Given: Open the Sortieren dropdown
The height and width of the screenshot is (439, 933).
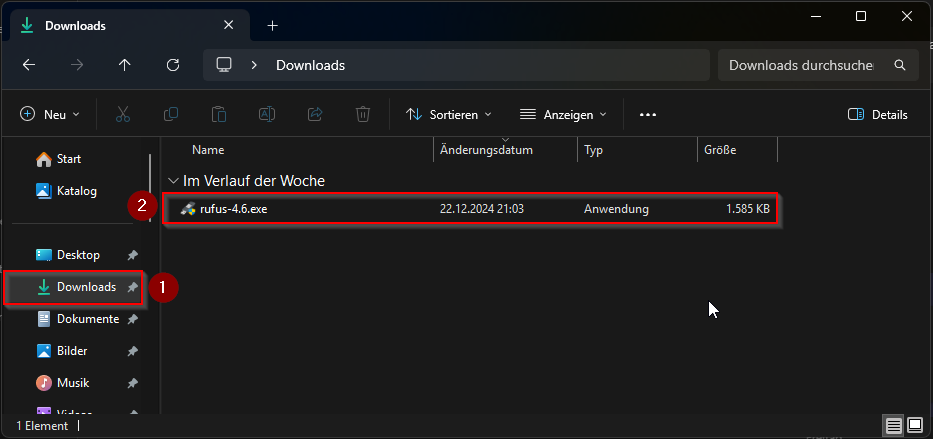Looking at the screenshot, I should 449,115.
